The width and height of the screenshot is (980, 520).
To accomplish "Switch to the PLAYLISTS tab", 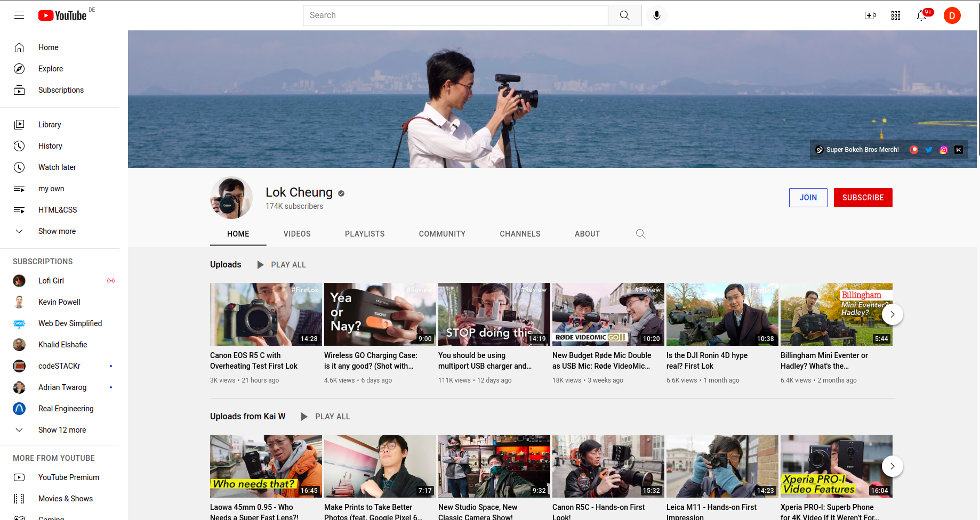I will pyautogui.click(x=365, y=234).
